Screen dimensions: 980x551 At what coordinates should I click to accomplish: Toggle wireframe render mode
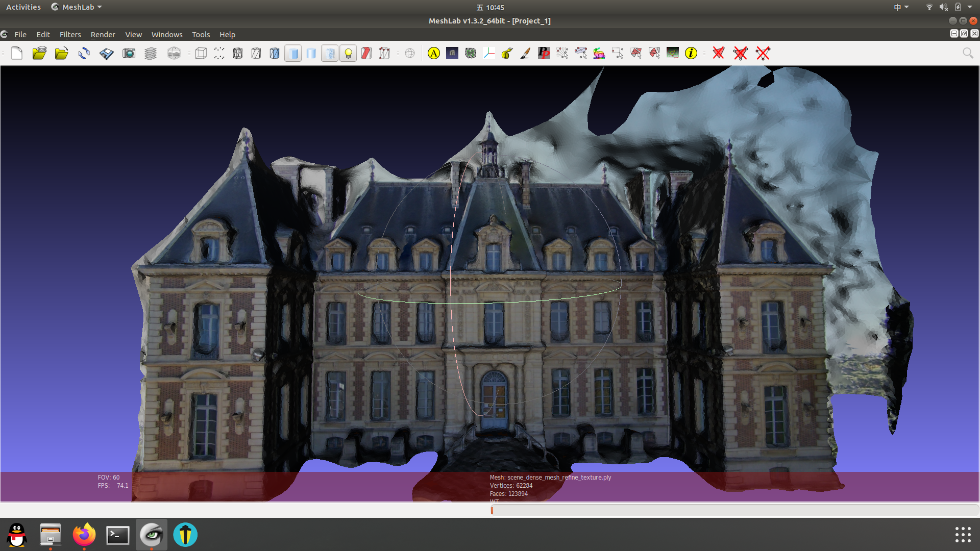point(238,53)
